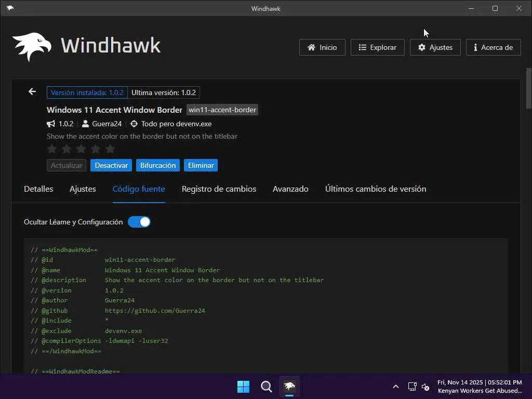Screen dimensions: 532x399
Task: Click the Bifurcación button
Action: [x=158, y=165]
